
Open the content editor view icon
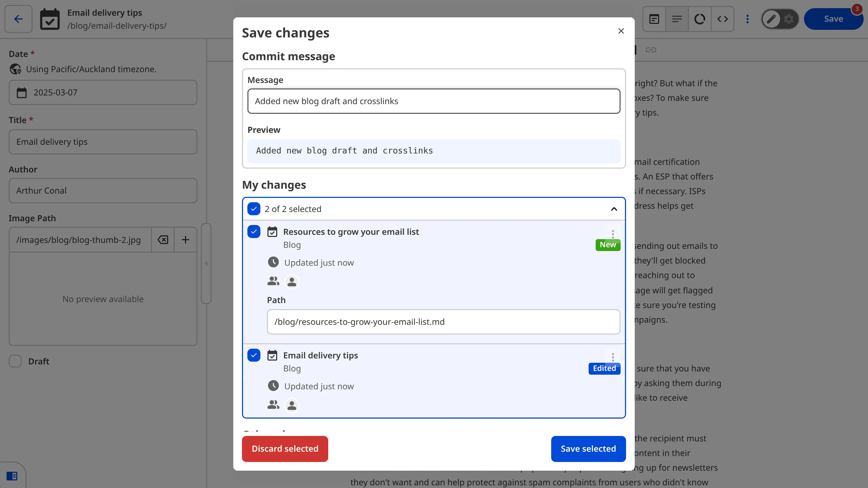tap(654, 19)
